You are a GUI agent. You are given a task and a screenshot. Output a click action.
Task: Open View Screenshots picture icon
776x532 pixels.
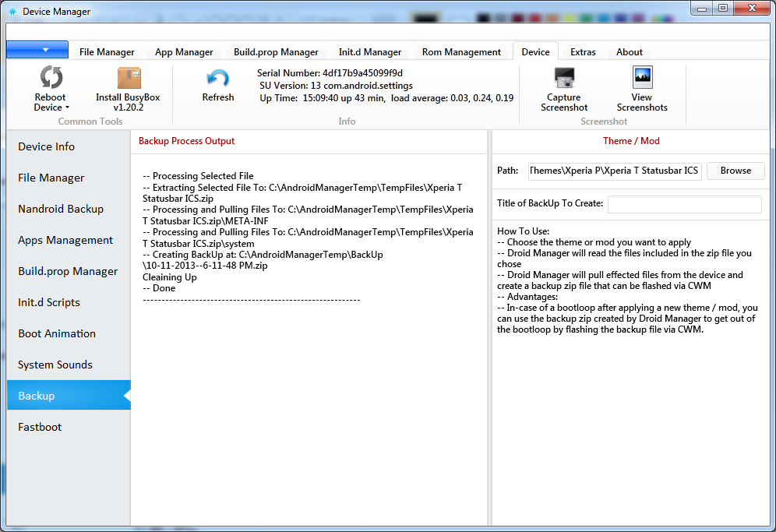[x=642, y=79]
